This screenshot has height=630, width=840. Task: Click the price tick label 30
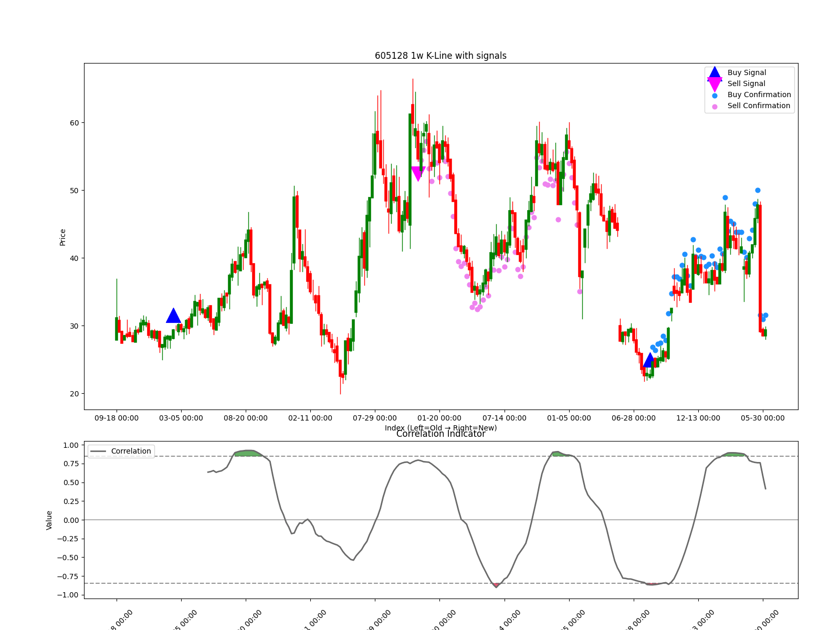pos(74,326)
